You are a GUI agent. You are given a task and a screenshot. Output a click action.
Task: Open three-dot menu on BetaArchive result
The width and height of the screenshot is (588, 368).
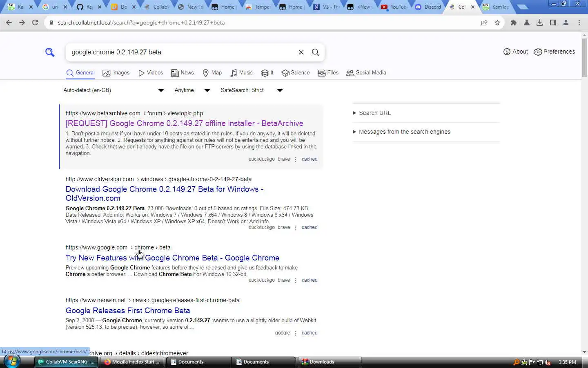pos(296,159)
